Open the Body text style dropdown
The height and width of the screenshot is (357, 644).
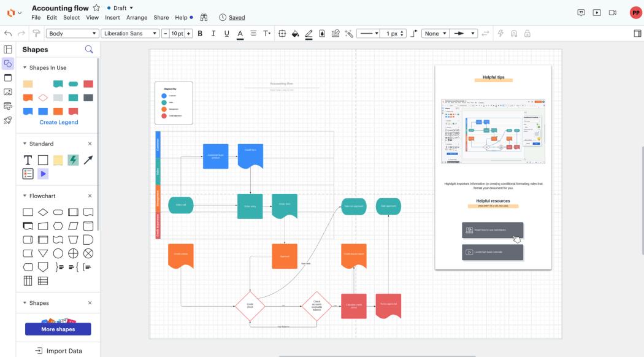click(72, 34)
